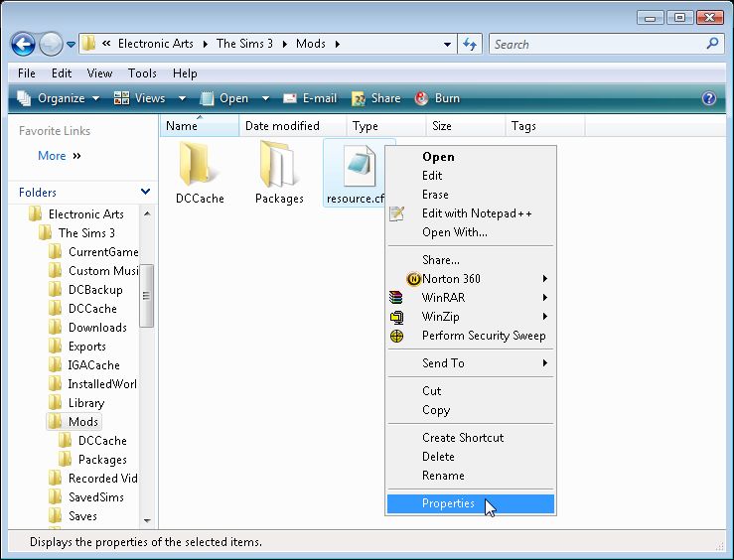Click the Share toolbar button
The height and width of the screenshot is (560, 734).
pyautogui.click(x=376, y=98)
